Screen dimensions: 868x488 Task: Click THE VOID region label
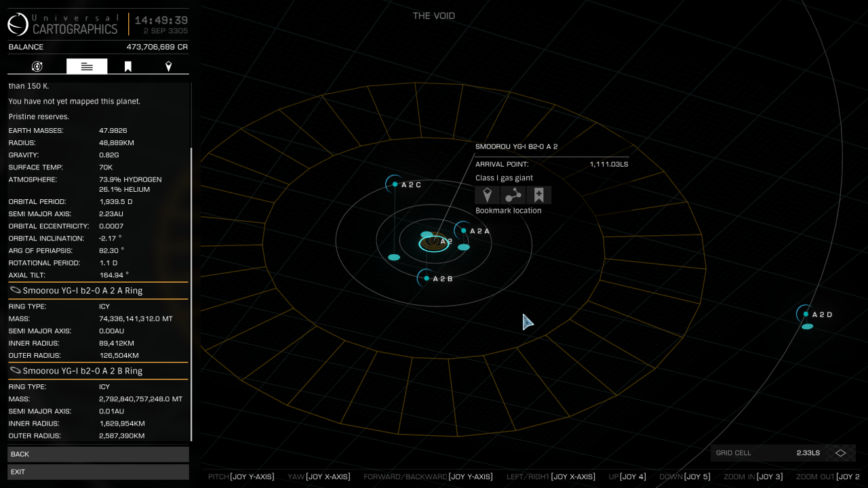(x=434, y=16)
